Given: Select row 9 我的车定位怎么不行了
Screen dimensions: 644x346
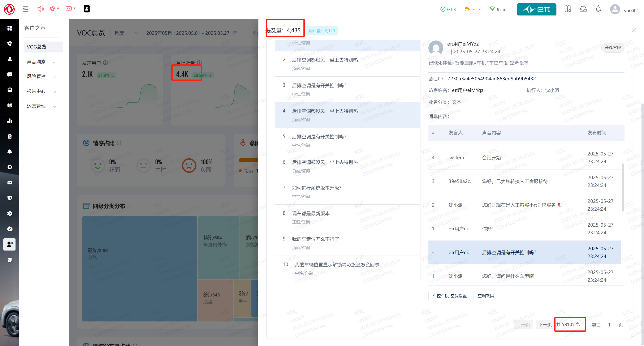Looking at the screenshot, I should [x=347, y=243].
